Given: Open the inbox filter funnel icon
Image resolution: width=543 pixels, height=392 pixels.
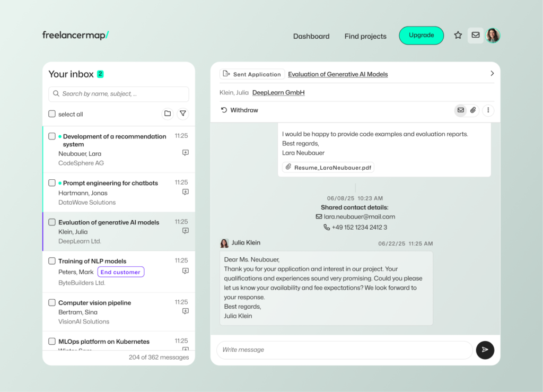Looking at the screenshot, I should click(183, 114).
